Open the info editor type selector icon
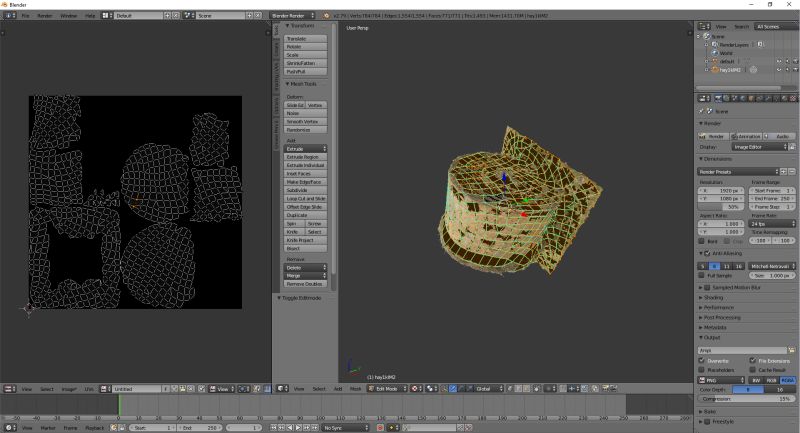The height and width of the screenshot is (433, 800). pyautogui.click(x=10, y=15)
